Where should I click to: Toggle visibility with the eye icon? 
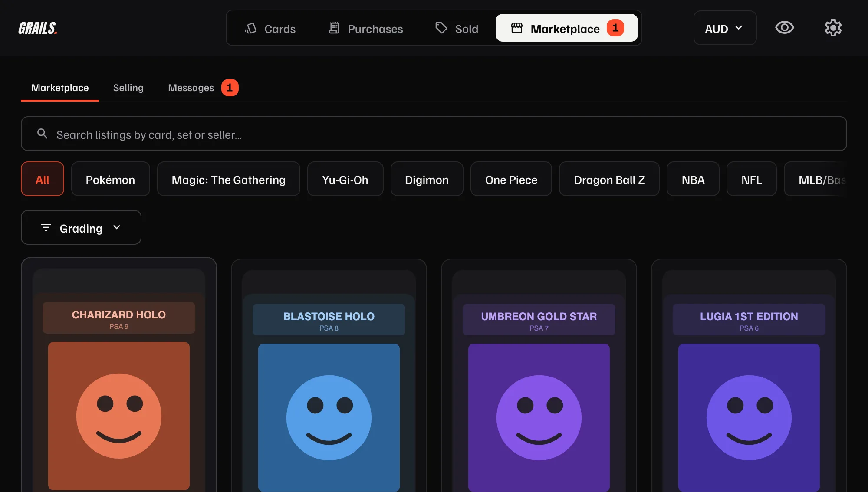click(x=784, y=28)
